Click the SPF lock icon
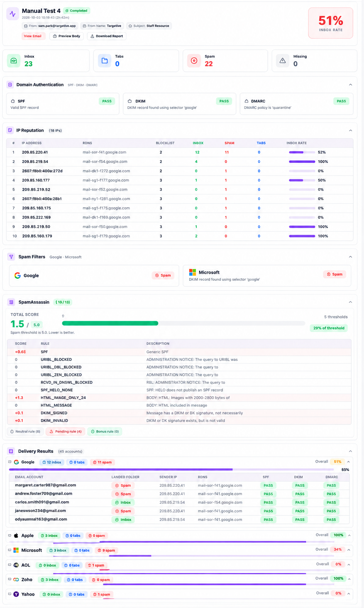 [x=13, y=101]
